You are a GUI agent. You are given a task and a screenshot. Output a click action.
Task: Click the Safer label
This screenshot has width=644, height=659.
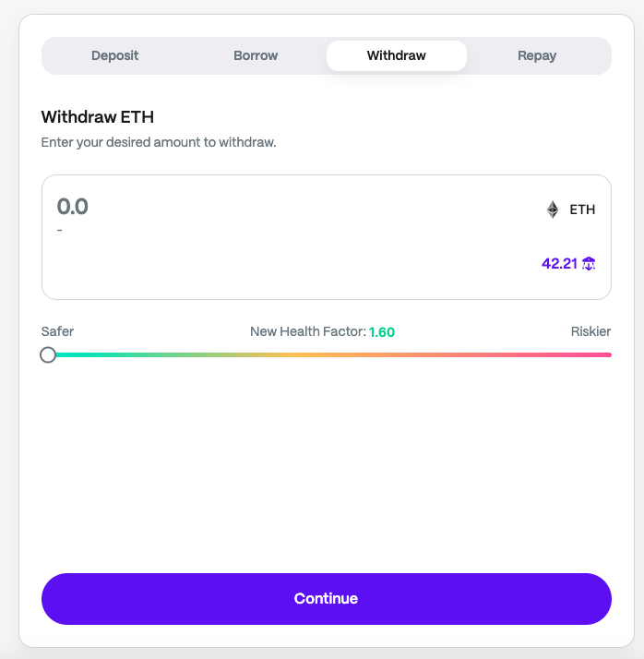57,331
